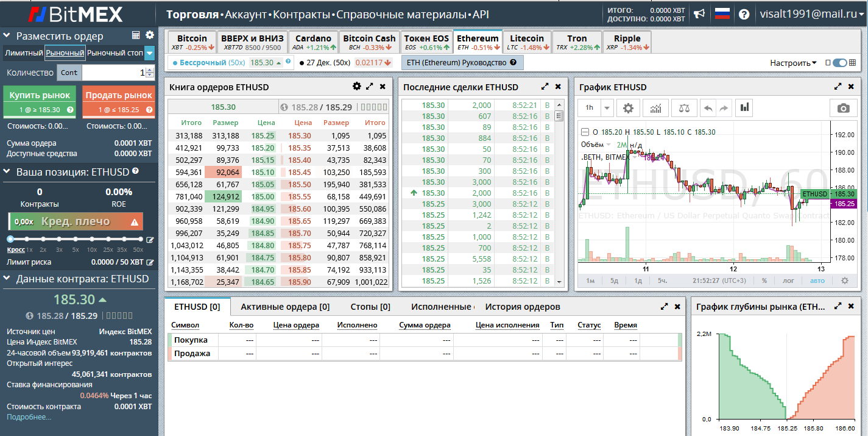The height and width of the screenshot is (436, 868).
Task: Open the Подробнее... link
Action: 29,417
